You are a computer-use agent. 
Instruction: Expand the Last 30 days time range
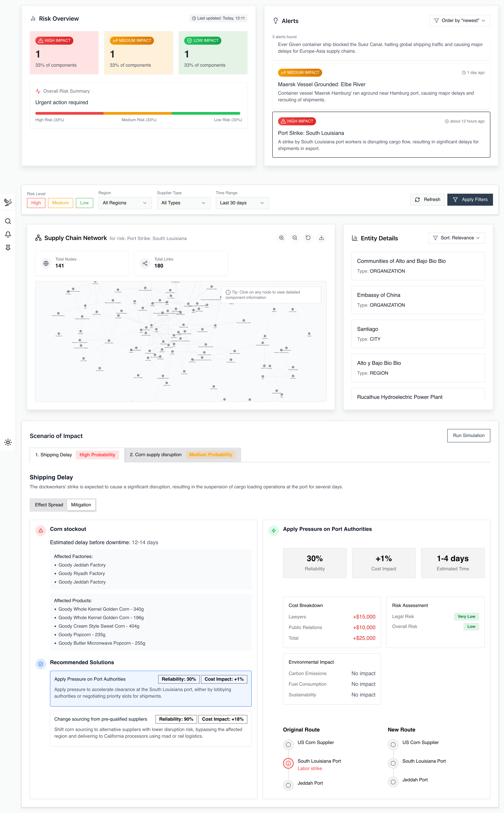(242, 203)
